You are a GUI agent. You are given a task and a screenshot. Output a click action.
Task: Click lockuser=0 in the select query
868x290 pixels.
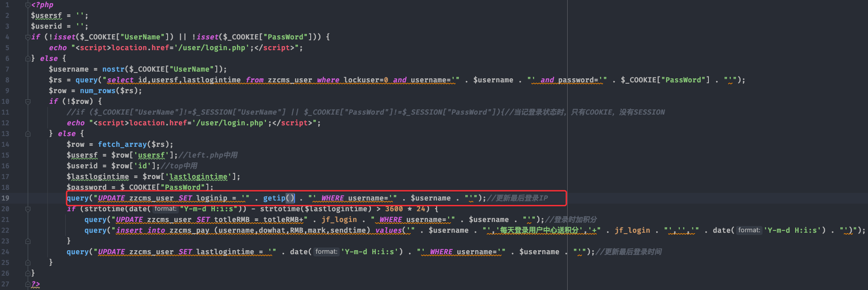[x=366, y=80]
